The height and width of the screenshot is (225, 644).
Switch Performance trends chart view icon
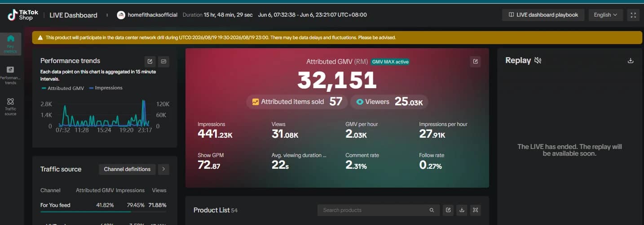(163, 61)
